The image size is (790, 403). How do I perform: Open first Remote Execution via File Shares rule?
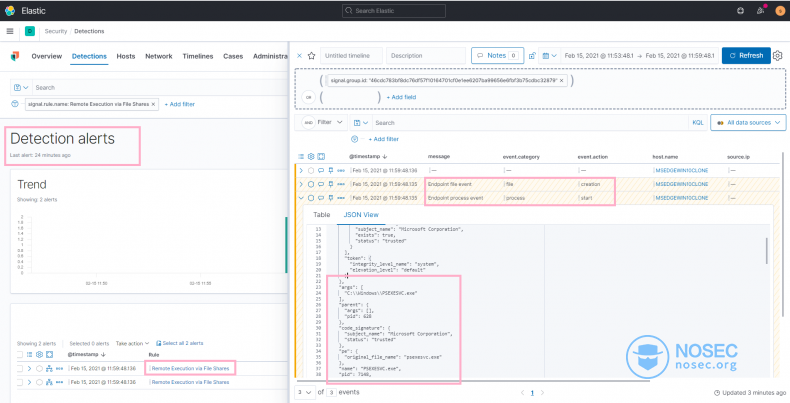coord(190,369)
